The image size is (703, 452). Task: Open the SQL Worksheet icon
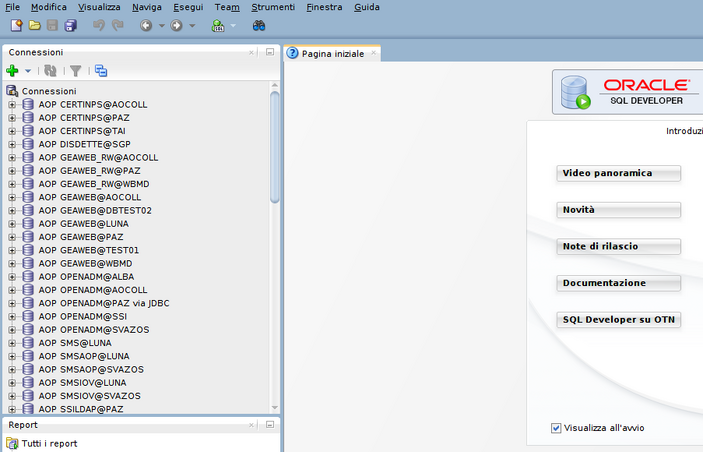tap(218, 26)
